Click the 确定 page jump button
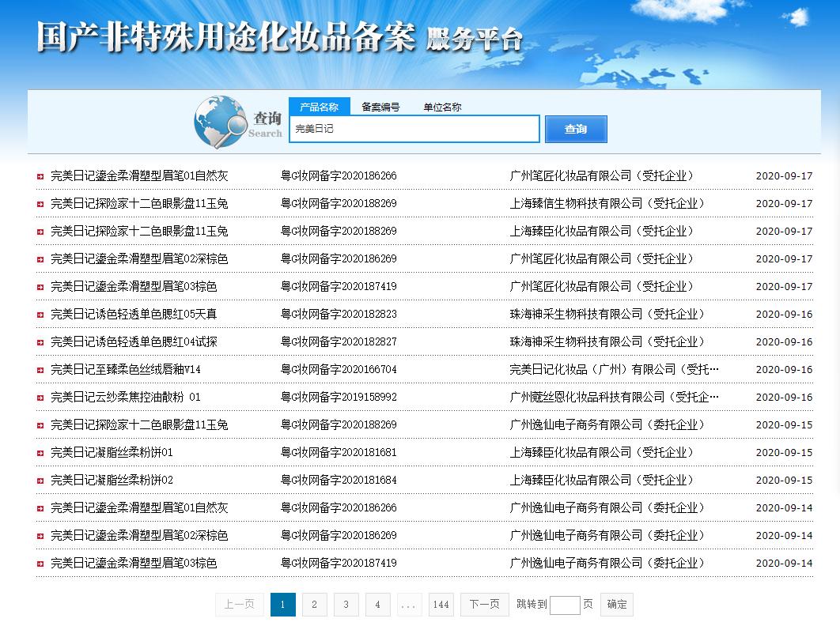The height and width of the screenshot is (626, 840). (616, 605)
